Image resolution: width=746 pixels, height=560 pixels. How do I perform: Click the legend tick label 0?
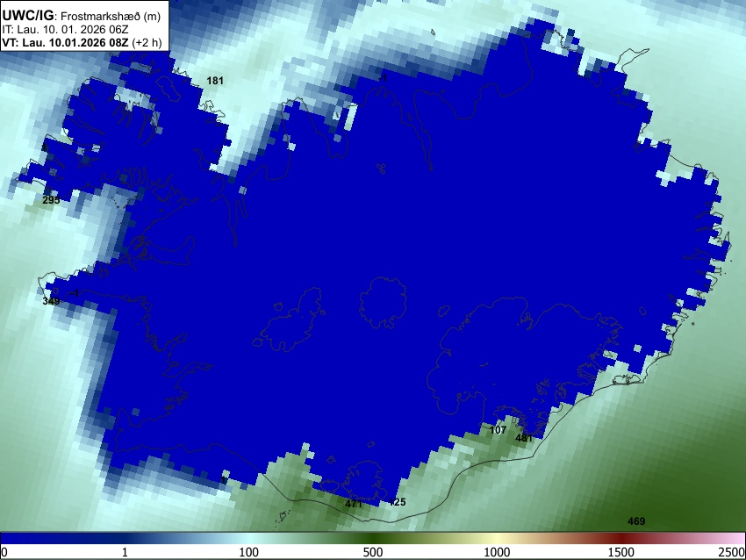[x=4, y=552]
